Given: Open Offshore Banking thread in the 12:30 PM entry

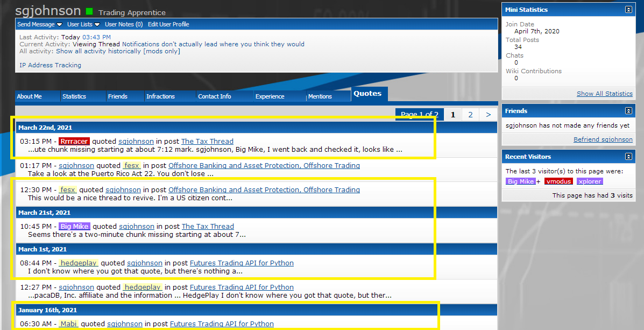Looking at the screenshot, I should coord(264,190).
